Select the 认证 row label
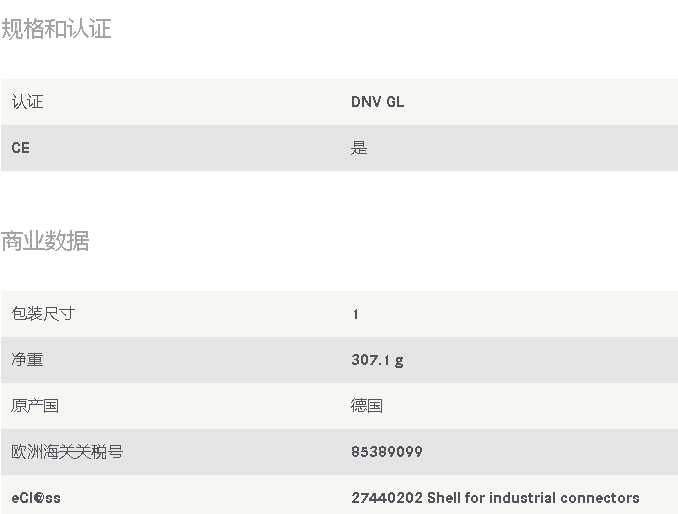 (x=27, y=102)
